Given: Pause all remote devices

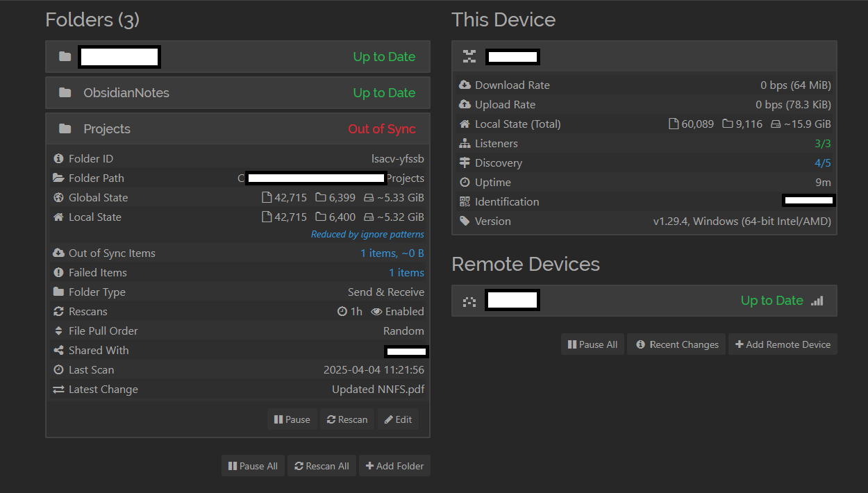Looking at the screenshot, I should [x=592, y=344].
